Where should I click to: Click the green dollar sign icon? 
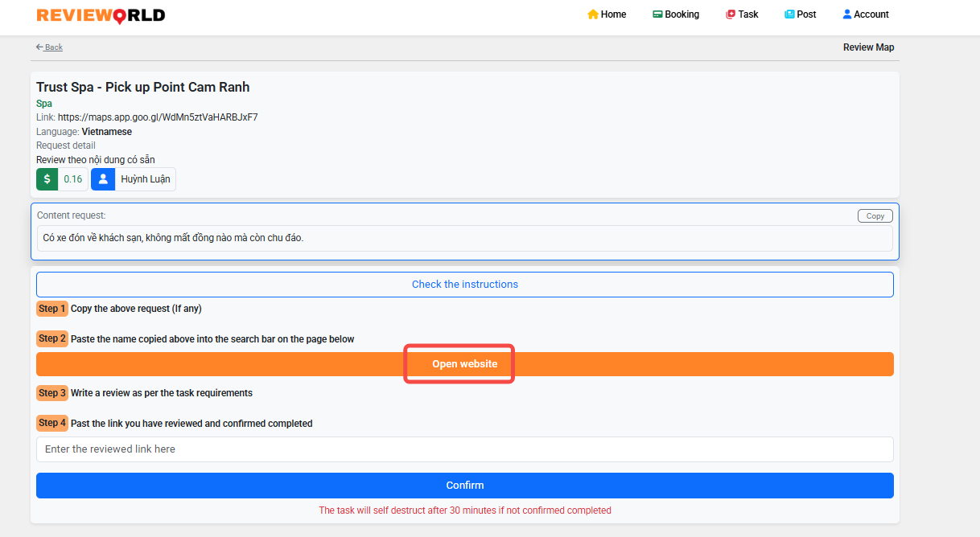point(47,179)
